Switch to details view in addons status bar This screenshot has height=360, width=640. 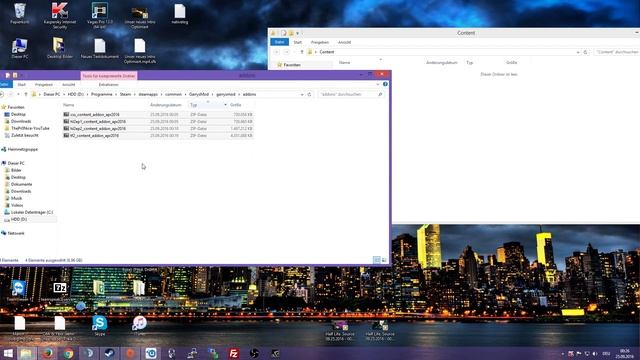[377, 260]
